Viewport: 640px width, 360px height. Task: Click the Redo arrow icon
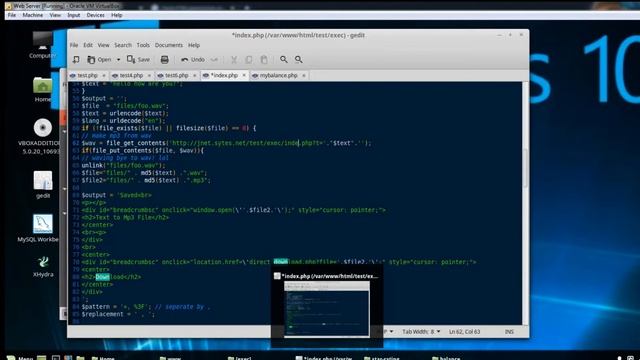point(214,60)
